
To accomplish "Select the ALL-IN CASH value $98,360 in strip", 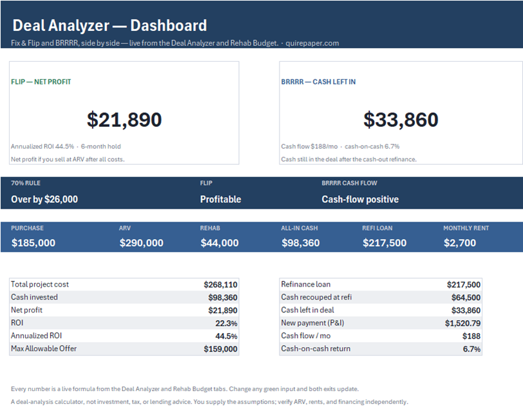I will coord(301,242).
